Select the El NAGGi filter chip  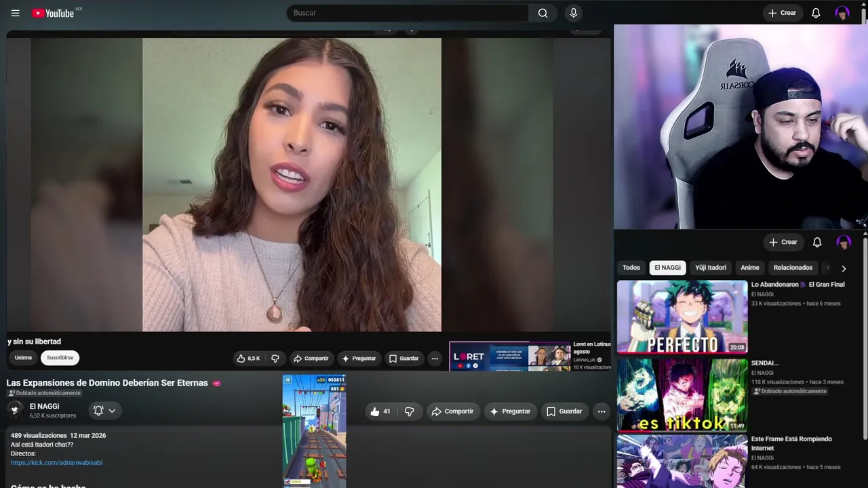click(668, 268)
